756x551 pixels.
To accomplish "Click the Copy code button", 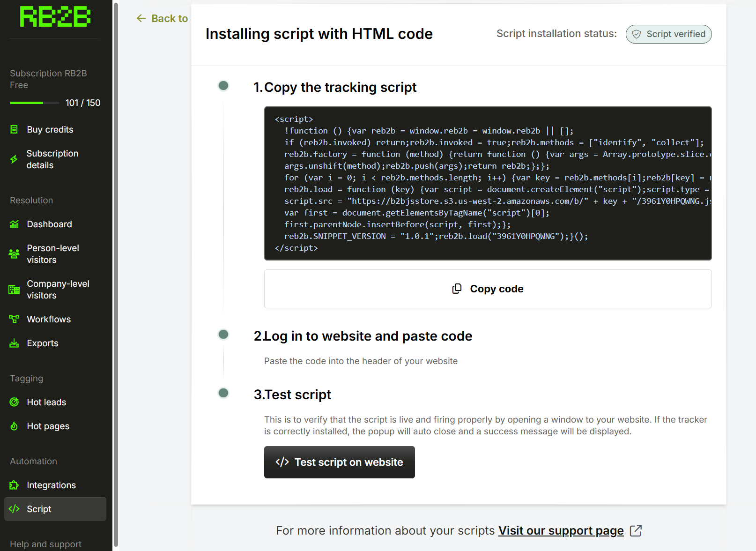I will point(488,289).
